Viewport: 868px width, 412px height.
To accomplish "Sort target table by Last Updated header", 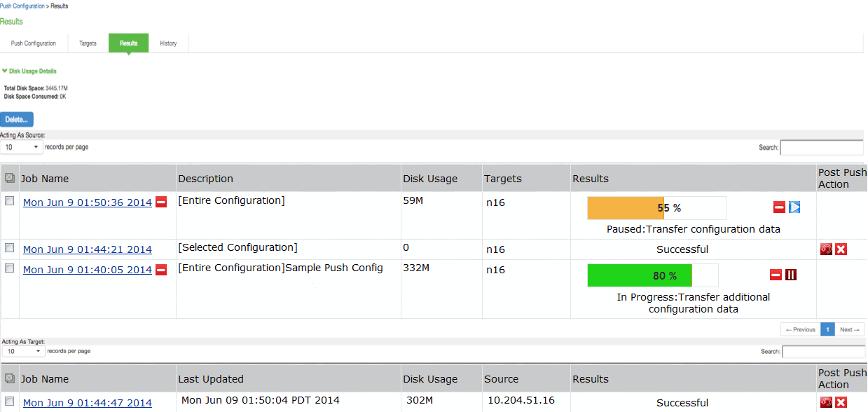I will (x=211, y=379).
